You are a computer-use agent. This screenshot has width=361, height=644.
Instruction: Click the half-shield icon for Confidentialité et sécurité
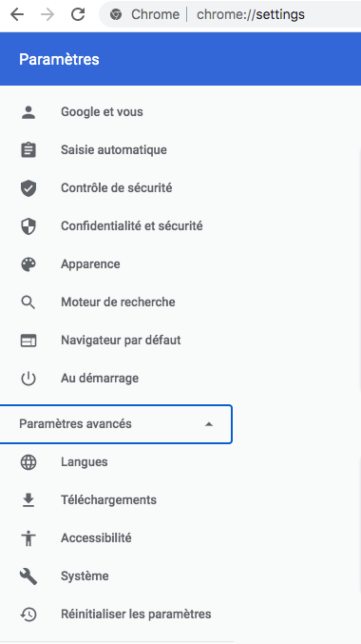(x=28, y=226)
